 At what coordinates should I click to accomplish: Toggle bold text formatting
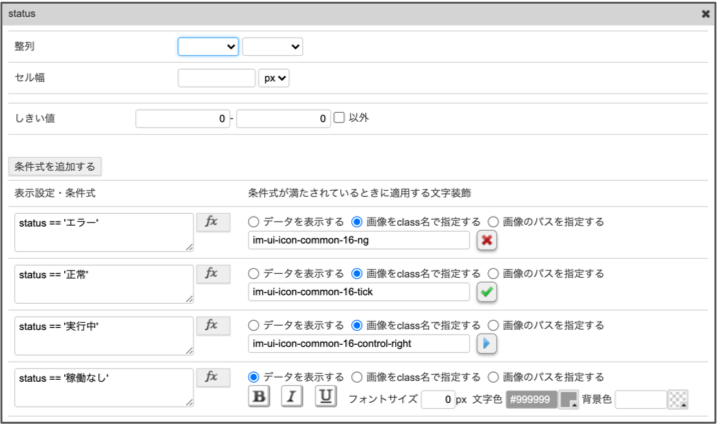(259, 398)
